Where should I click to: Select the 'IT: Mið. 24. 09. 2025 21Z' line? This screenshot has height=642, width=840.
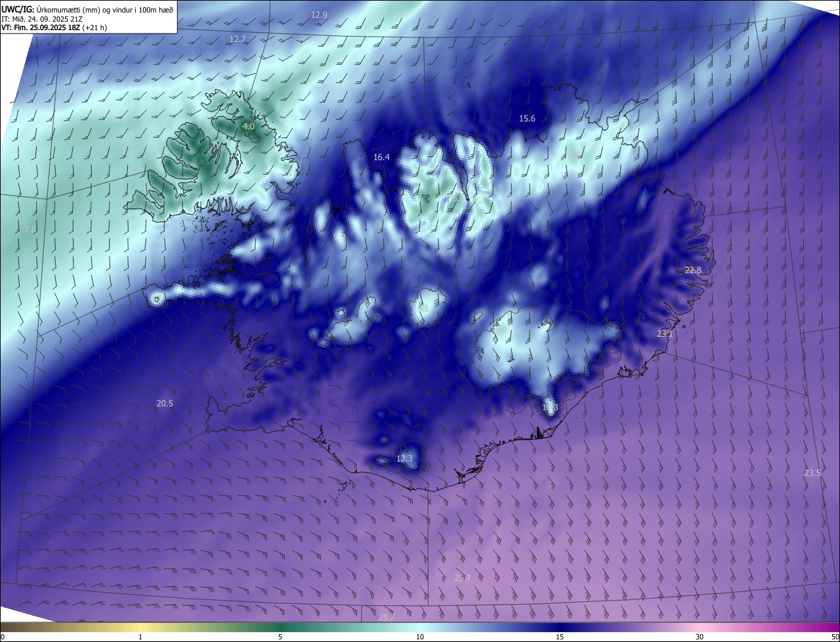tap(42, 18)
